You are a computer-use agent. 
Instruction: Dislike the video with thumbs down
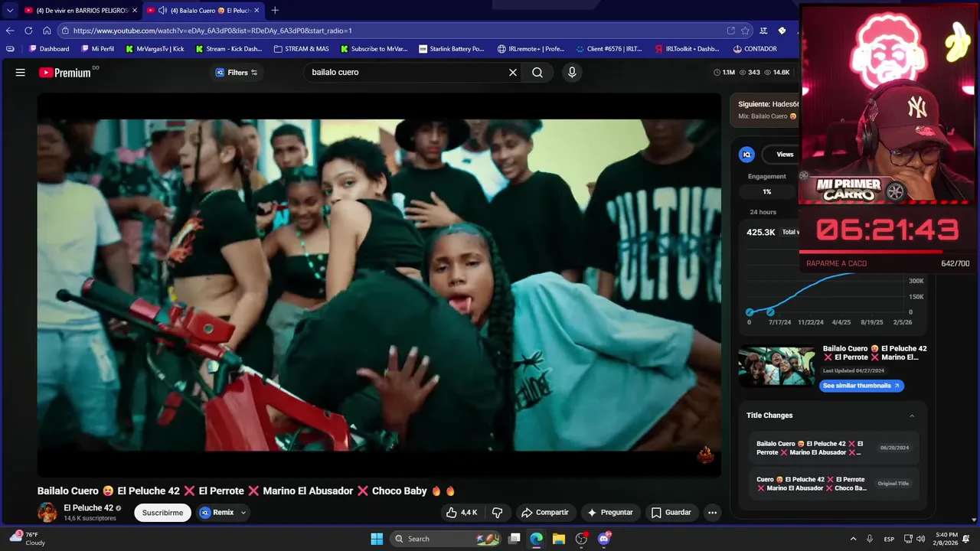click(x=497, y=513)
